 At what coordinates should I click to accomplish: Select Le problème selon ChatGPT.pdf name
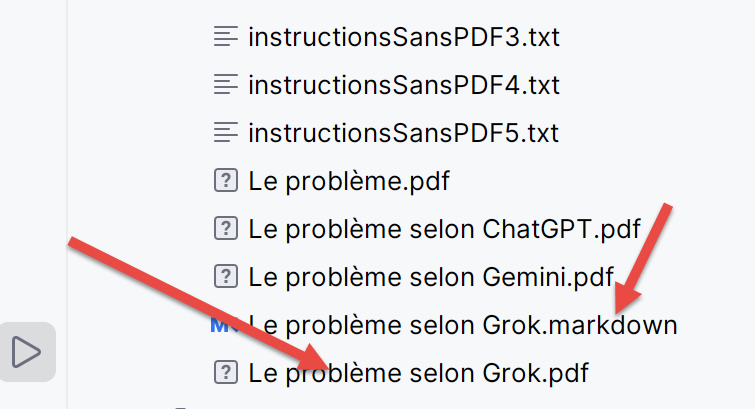click(444, 229)
